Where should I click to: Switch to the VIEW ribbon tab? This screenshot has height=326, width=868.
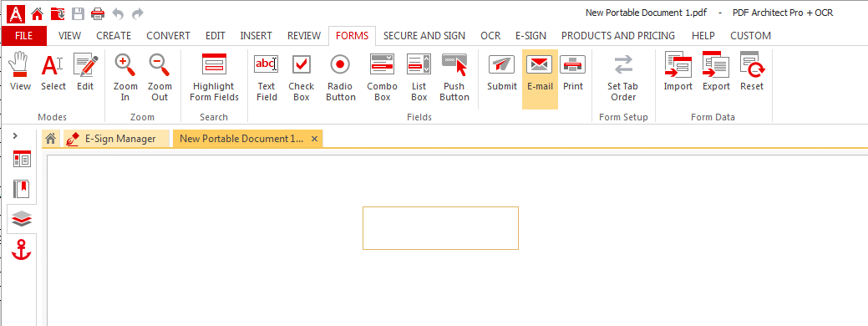pyautogui.click(x=69, y=36)
